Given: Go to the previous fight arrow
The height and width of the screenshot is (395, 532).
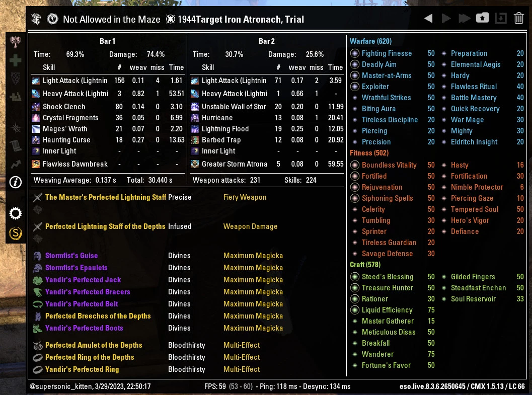Looking at the screenshot, I should pos(428,19).
